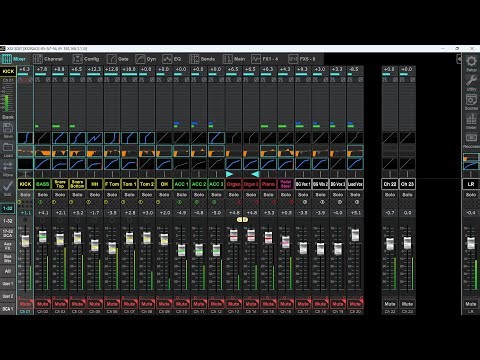Open the Organ channel color icon selector
Viewport: 480px width, 360px height.
point(239,202)
